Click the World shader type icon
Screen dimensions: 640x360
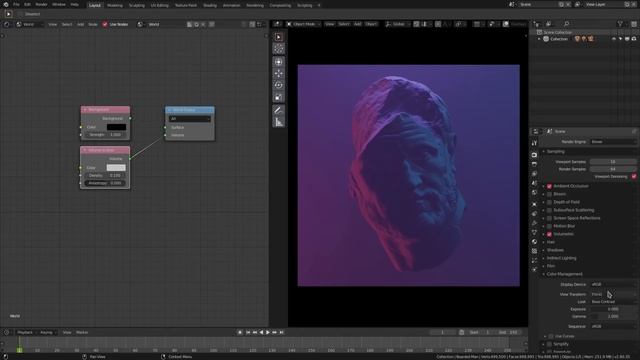point(19,24)
